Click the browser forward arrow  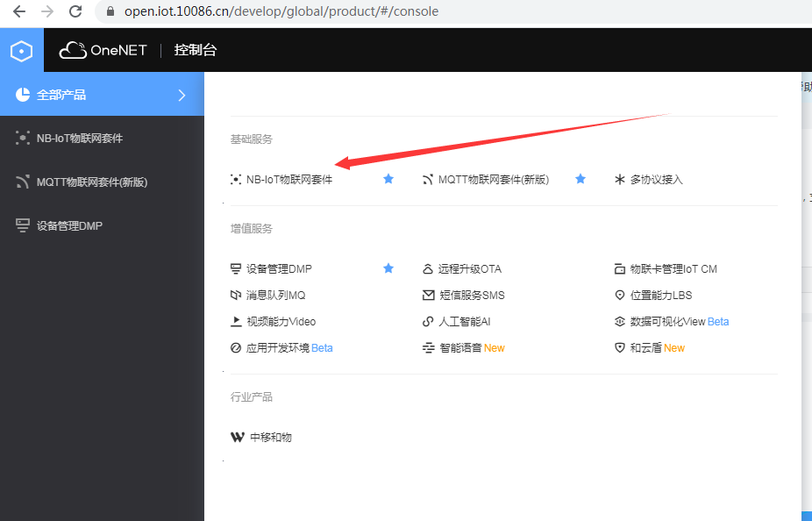[47, 11]
